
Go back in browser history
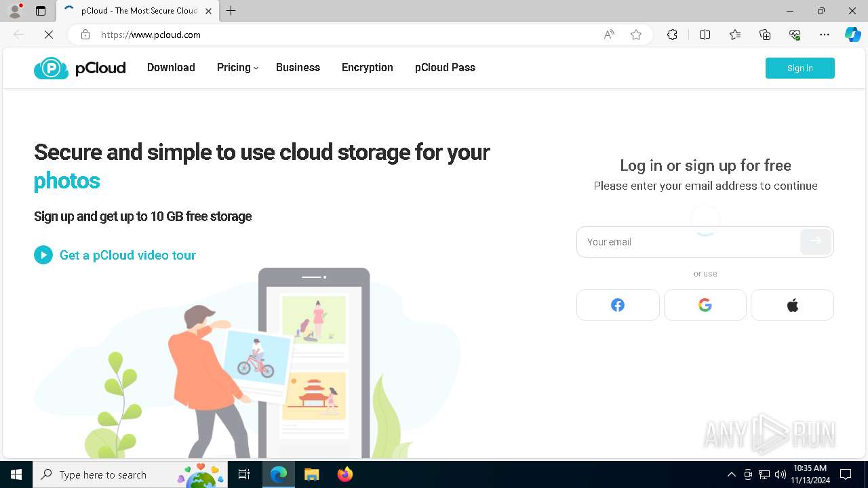19,35
